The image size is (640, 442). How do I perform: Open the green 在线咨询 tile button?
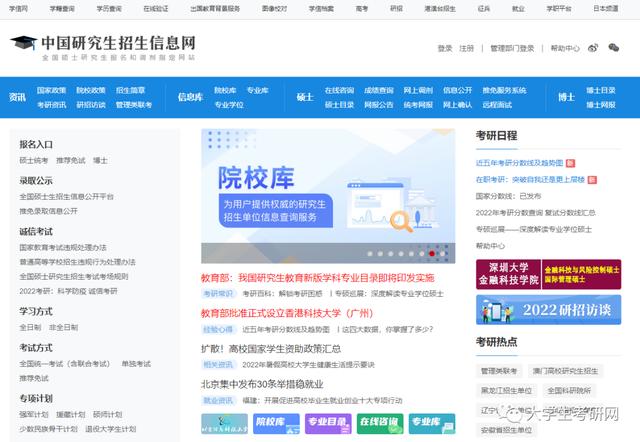pyautogui.click(x=380, y=424)
